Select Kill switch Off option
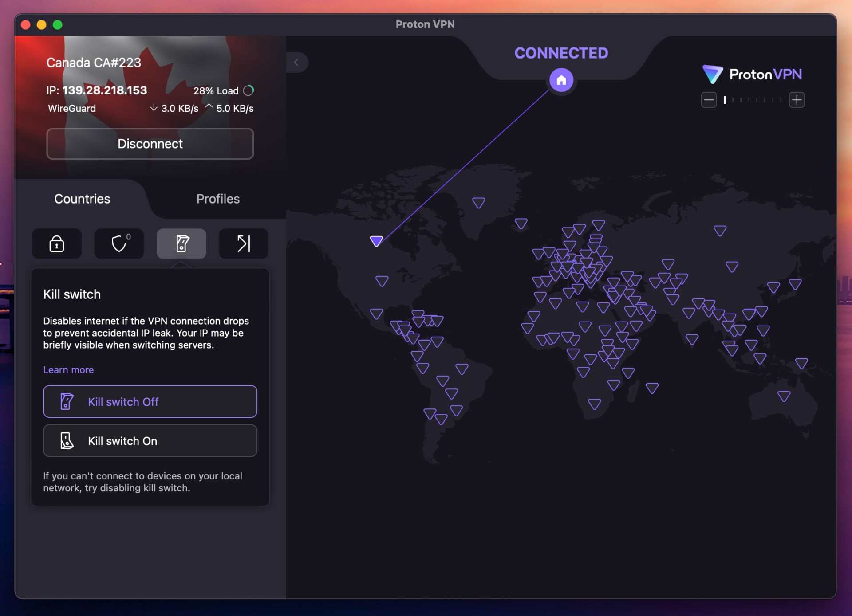The height and width of the screenshot is (616, 852). tap(150, 401)
